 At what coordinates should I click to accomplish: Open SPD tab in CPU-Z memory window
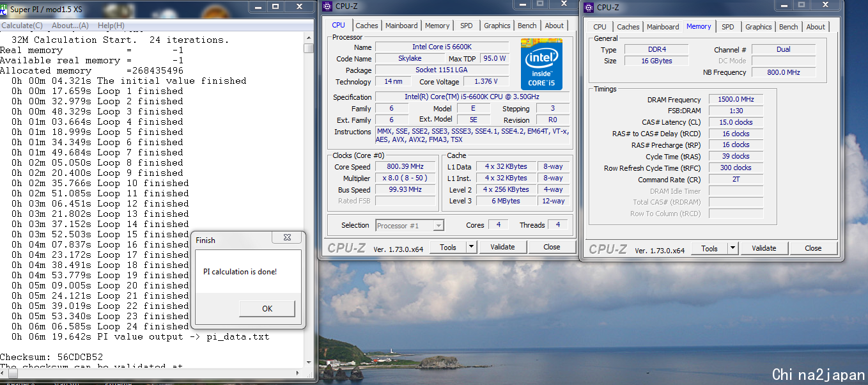tap(728, 27)
